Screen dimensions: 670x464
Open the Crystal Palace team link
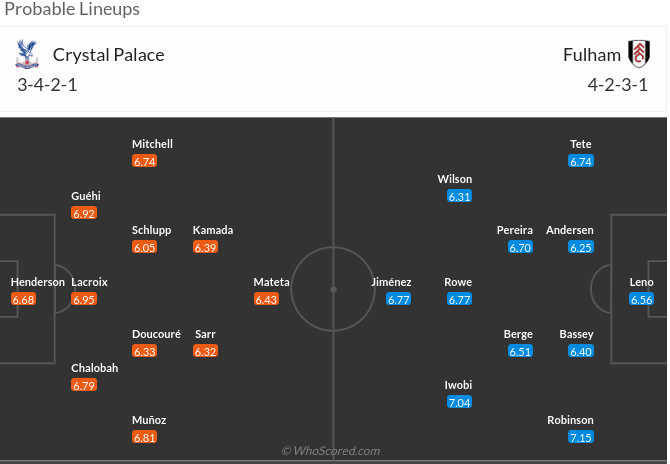click(x=108, y=55)
